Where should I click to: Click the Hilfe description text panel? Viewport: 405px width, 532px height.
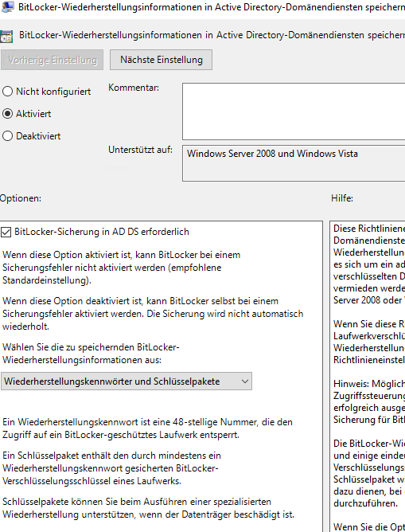tap(368, 376)
